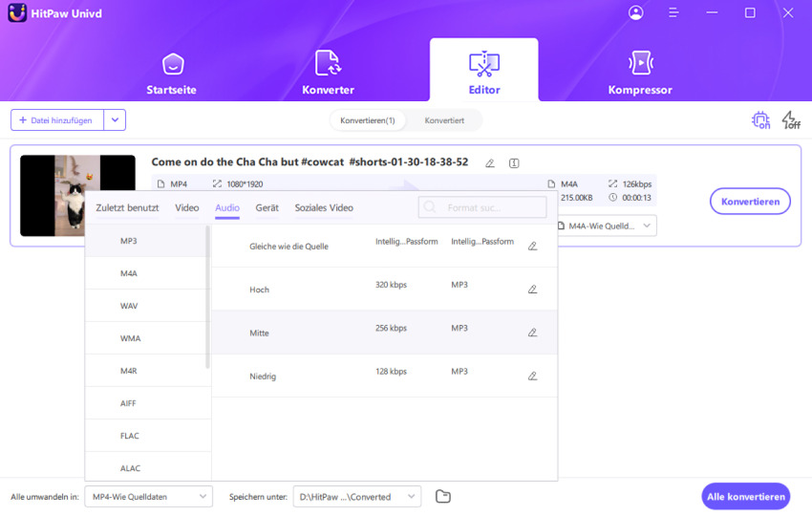Open the file info icon beside title
Image resolution: width=812 pixels, height=516 pixels.
[x=514, y=163]
